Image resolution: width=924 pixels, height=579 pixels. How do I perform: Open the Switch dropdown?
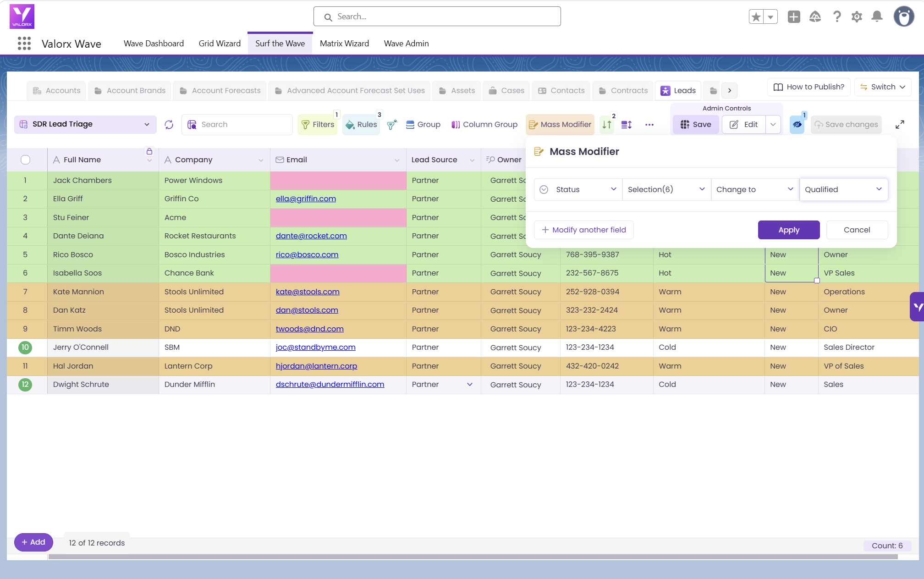pyautogui.click(x=882, y=87)
